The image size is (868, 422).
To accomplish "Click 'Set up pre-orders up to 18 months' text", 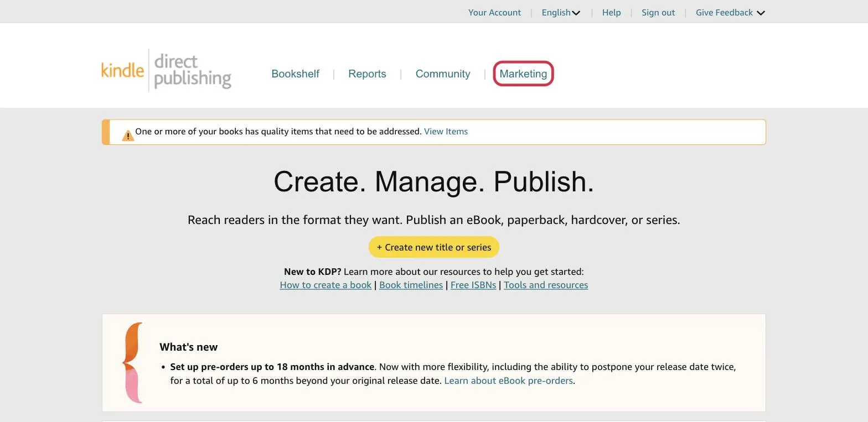I will point(272,367).
